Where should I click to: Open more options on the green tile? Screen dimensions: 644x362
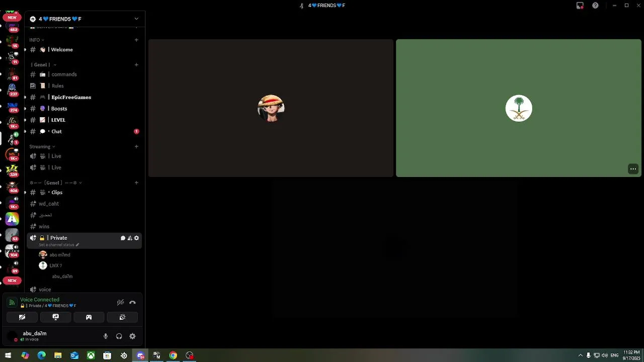pyautogui.click(x=633, y=169)
